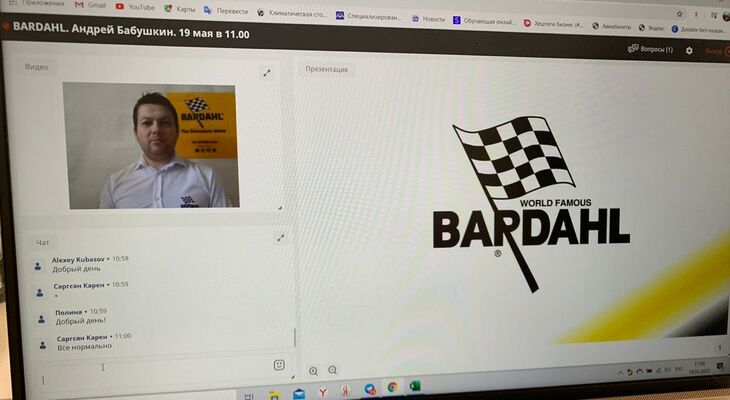The image size is (730, 400).
Task: Click the Чат panel label
Action: 42,243
